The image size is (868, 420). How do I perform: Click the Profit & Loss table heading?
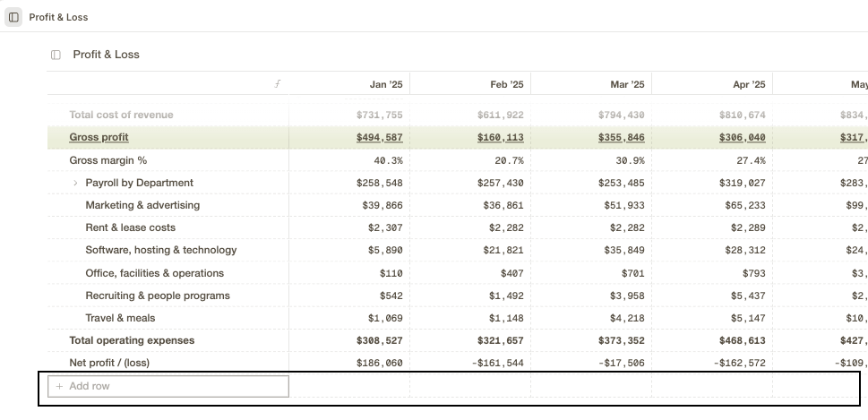coord(106,55)
